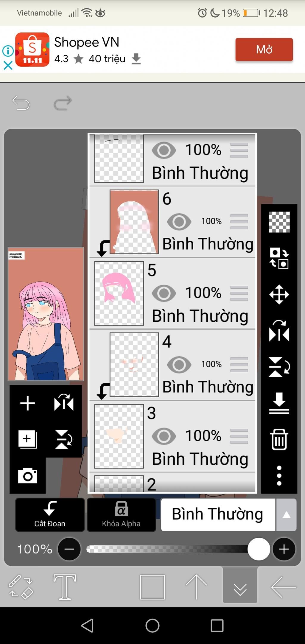Tap the undo arrow icon
The width and height of the screenshot is (305, 644).
(x=21, y=103)
